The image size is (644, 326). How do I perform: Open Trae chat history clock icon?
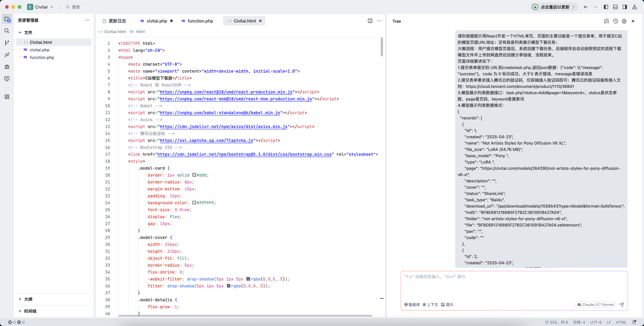(x=615, y=21)
